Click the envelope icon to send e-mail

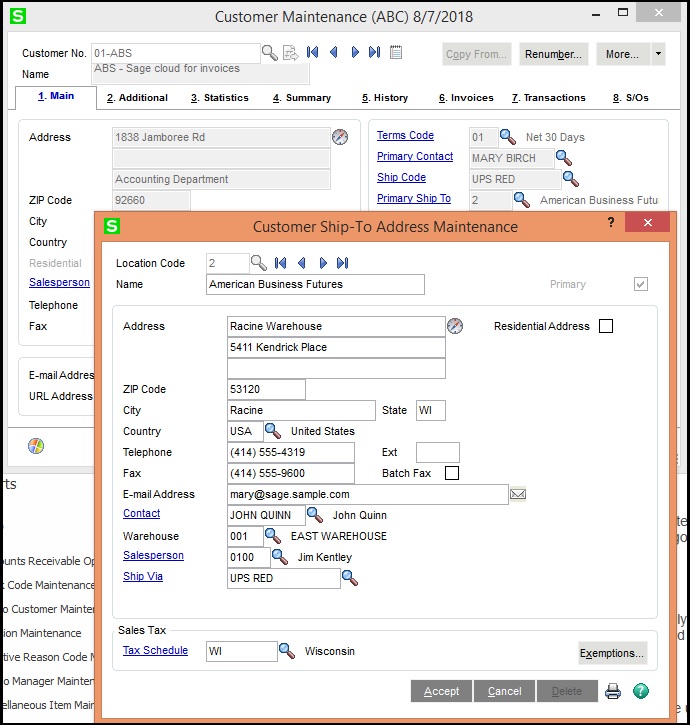(x=518, y=494)
